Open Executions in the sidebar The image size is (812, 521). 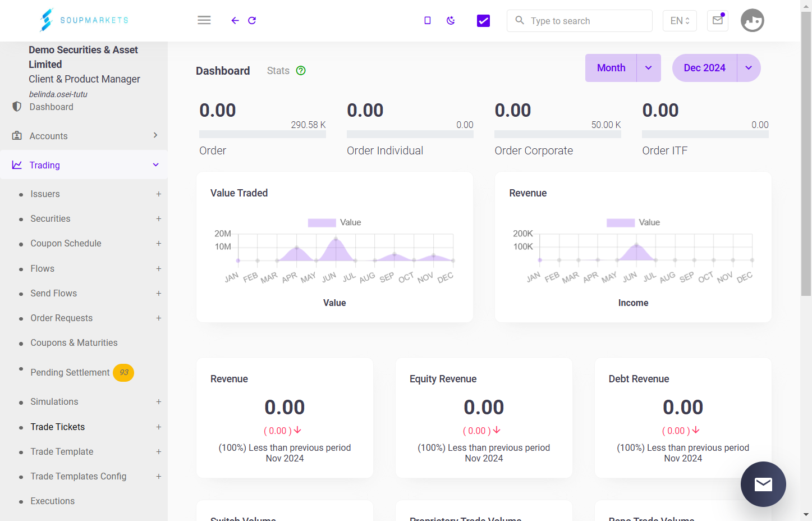tap(53, 501)
